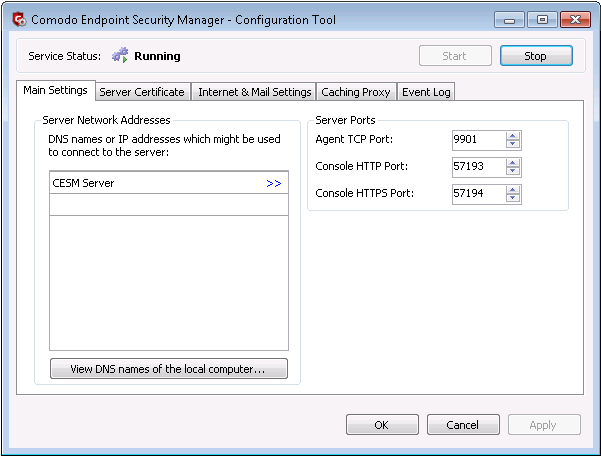Click the Console HTTP Port label

[361, 166]
